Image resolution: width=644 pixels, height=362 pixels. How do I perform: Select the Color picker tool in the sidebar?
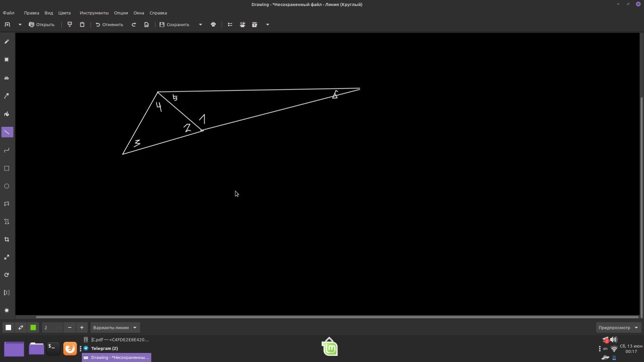click(7, 96)
